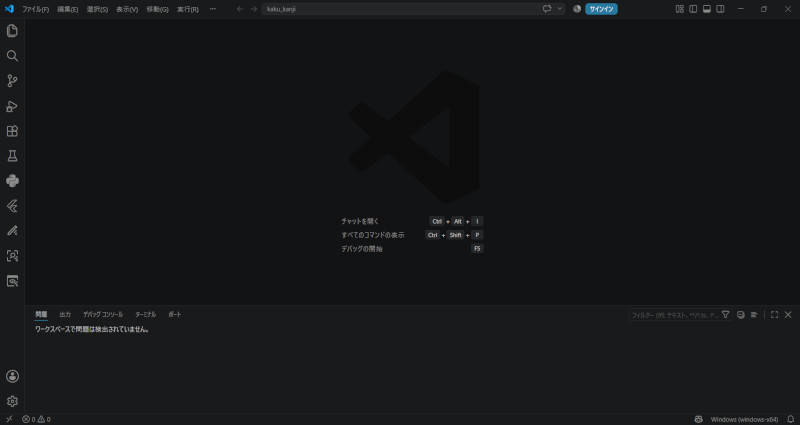Click the filter funnel icon in Problems panel
Screen dimensions: 800x425
726,315
